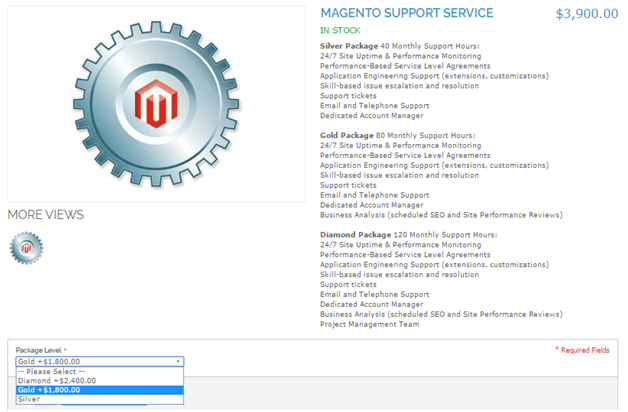Click the 'Diamond Package' heading
628x412 pixels.
tap(355, 235)
